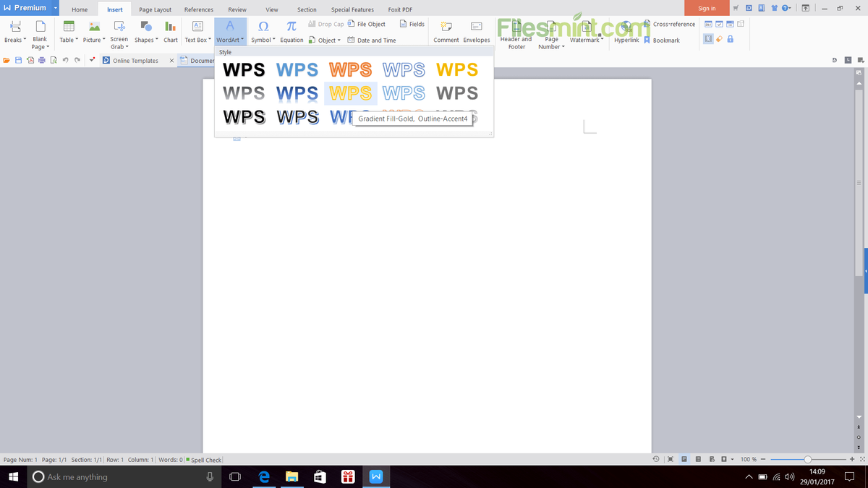
Task: Insert an Equation
Action: [x=292, y=32]
